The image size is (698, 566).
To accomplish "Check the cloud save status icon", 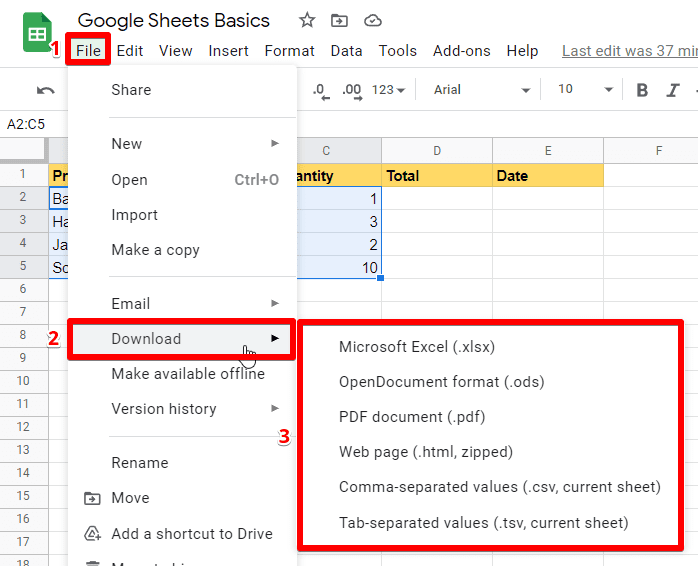I will [373, 20].
